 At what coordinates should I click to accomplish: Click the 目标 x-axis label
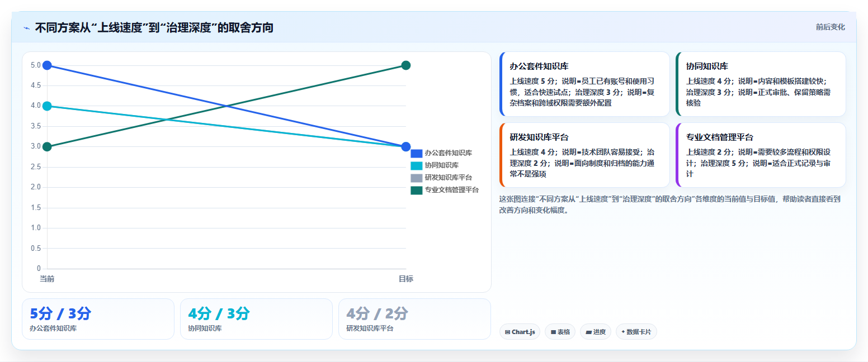(x=406, y=279)
